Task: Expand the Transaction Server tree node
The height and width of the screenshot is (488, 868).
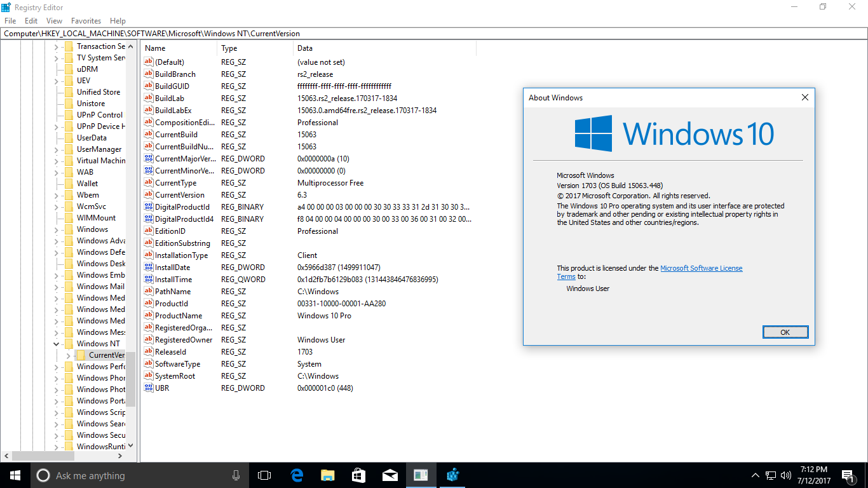Action: (56, 46)
